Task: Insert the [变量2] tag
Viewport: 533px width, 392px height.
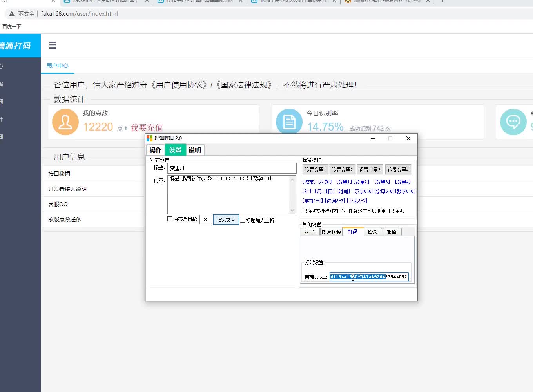Action: [x=361, y=182]
